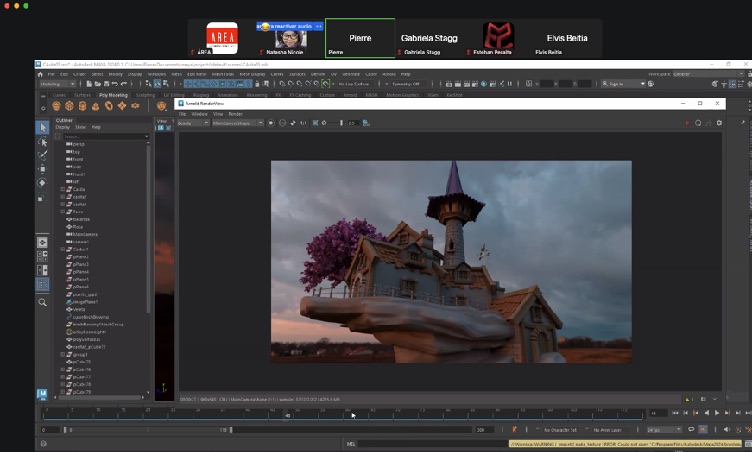Open the Poly Modeling shelf tab
This screenshot has width=752, height=452.
pos(113,95)
